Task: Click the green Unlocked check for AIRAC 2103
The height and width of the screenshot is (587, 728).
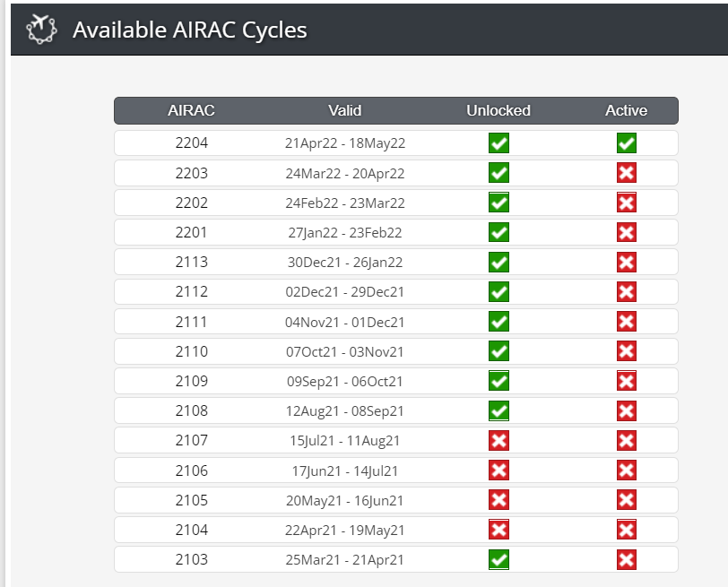Action: (x=498, y=559)
